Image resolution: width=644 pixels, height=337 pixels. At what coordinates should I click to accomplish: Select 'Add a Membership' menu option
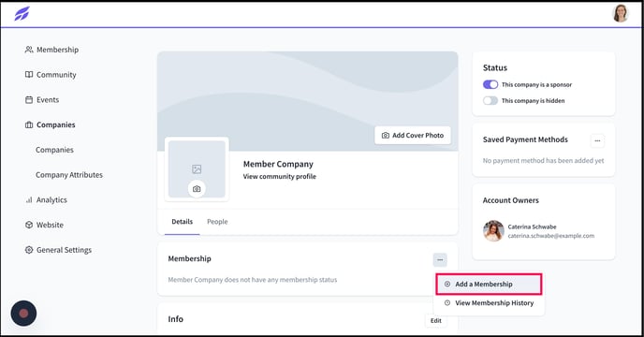point(489,284)
